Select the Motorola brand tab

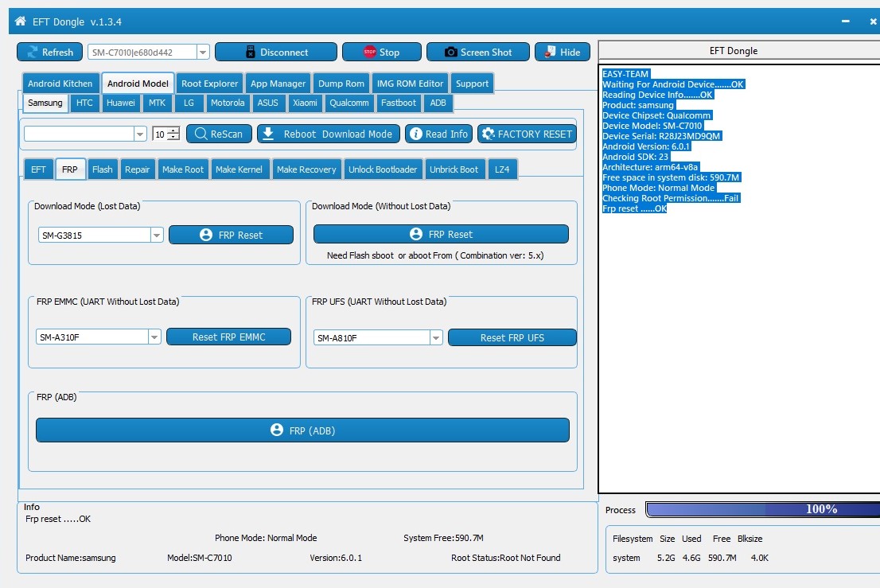click(228, 103)
